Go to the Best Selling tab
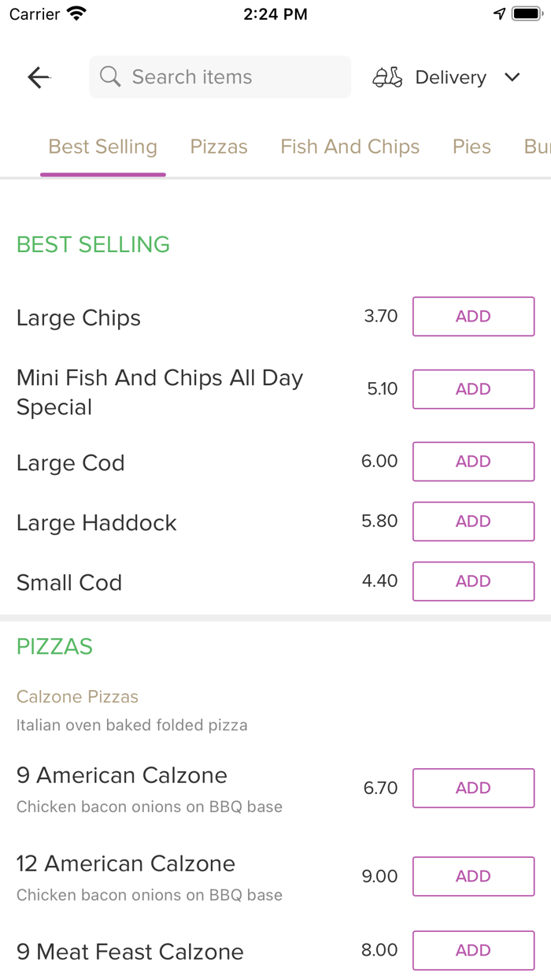 [x=103, y=147]
